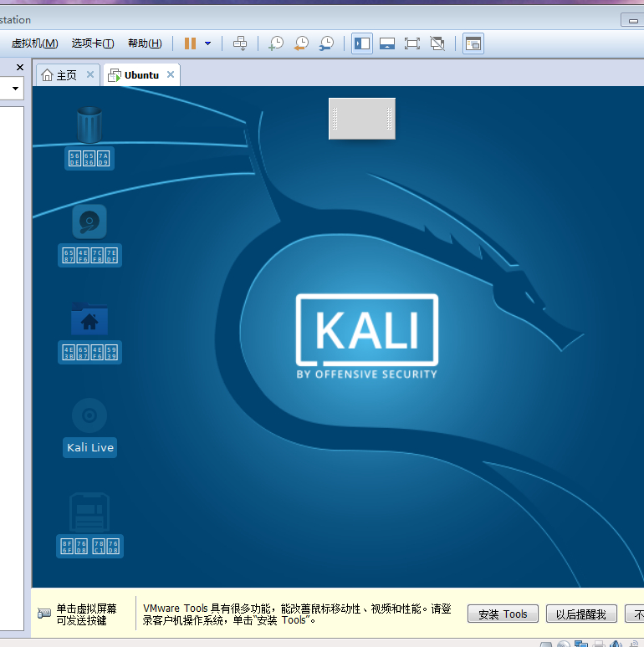The width and height of the screenshot is (644, 647).
Task: Expand the power options dropdown arrow
Action: [x=207, y=43]
